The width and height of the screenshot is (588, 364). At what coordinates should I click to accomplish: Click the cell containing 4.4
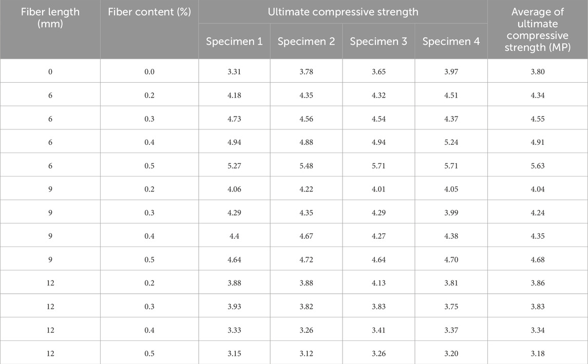pos(234,236)
